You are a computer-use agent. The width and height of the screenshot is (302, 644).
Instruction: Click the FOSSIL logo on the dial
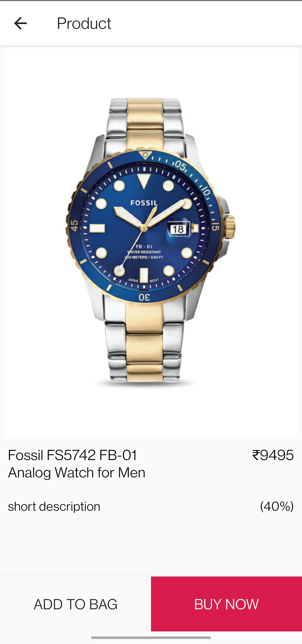click(x=144, y=203)
